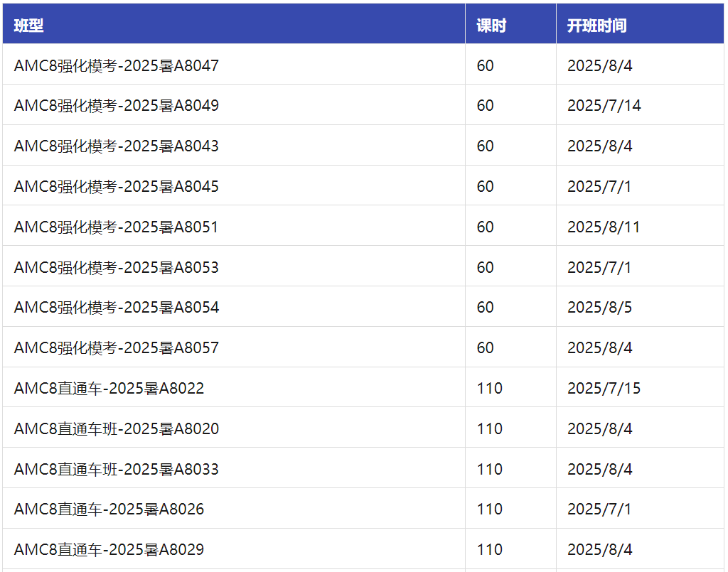Click the 60 hours in A8054 row
Screen dimensions: 728x572
click(x=485, y=307)
